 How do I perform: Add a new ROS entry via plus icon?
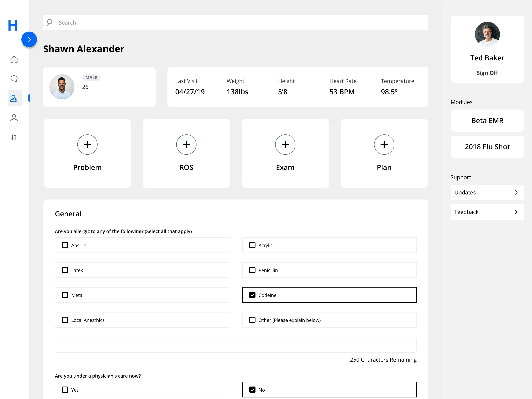186,144
